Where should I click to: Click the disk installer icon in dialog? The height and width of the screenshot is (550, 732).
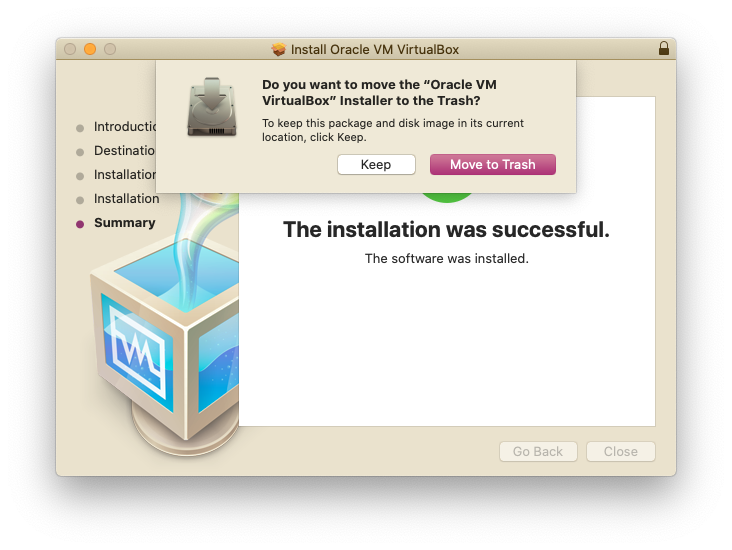click(212, 107)
